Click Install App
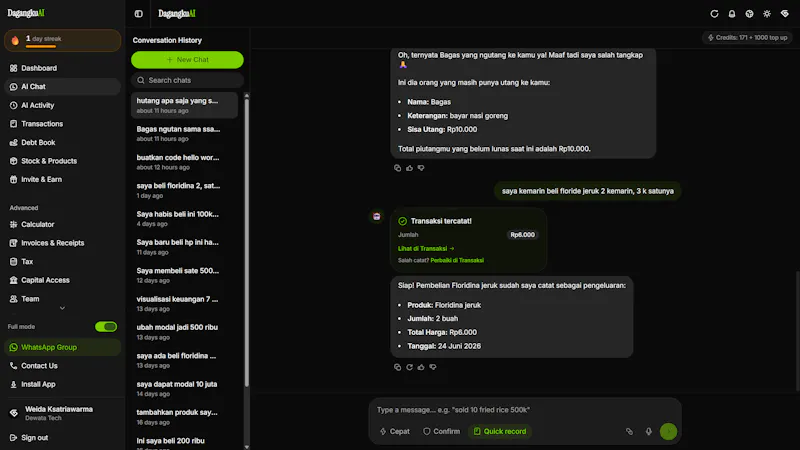Screen dimensions: 800x450 [62, 384]
